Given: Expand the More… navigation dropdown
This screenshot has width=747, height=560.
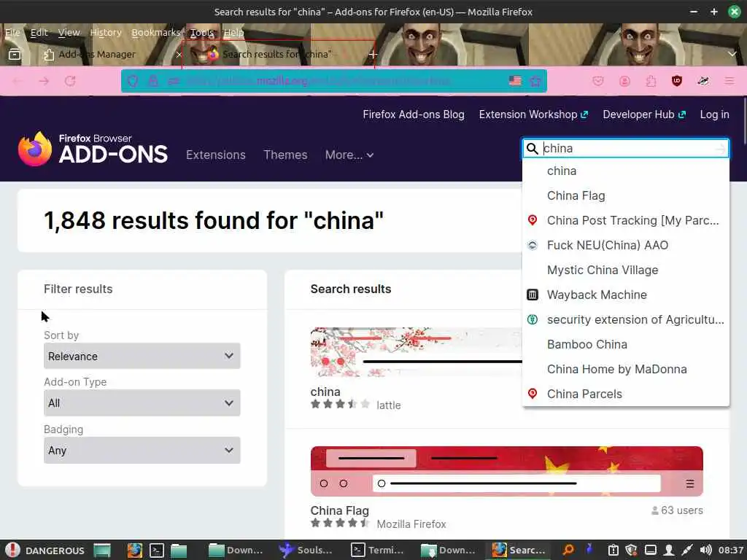Looking at the screenshot, I should (349, 155).
